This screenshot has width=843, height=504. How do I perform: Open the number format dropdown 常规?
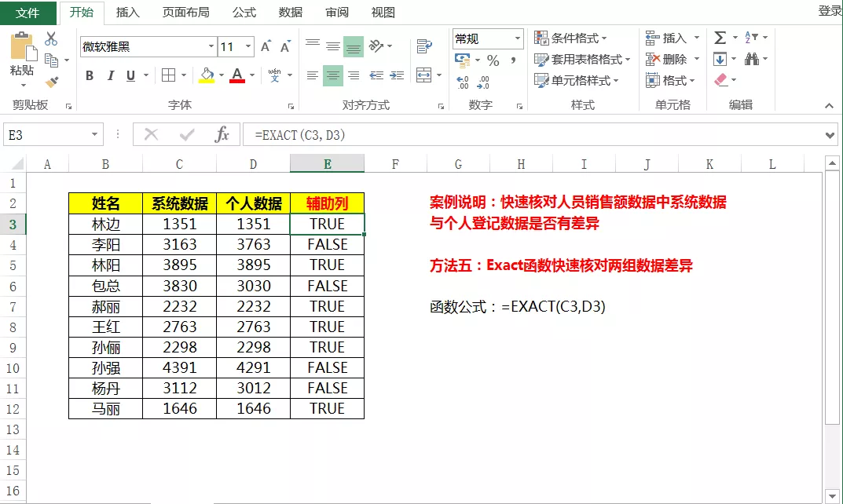[x=517, y=38]
